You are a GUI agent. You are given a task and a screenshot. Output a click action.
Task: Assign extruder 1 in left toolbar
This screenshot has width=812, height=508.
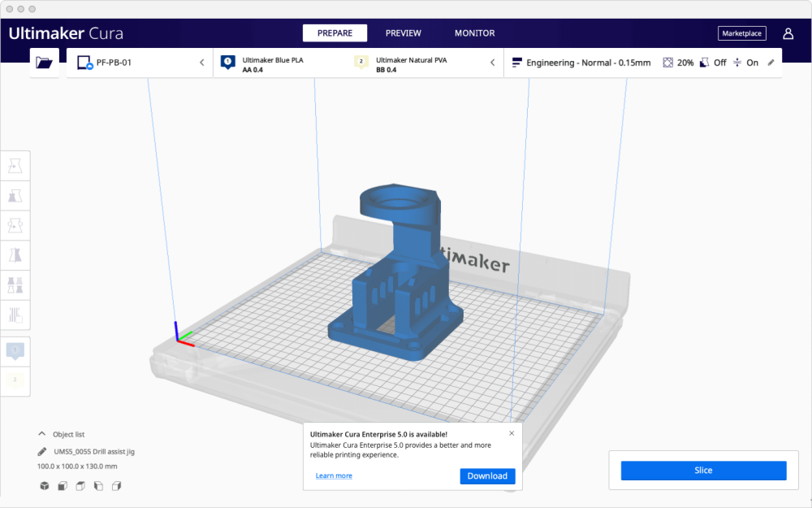click(15, 351)
